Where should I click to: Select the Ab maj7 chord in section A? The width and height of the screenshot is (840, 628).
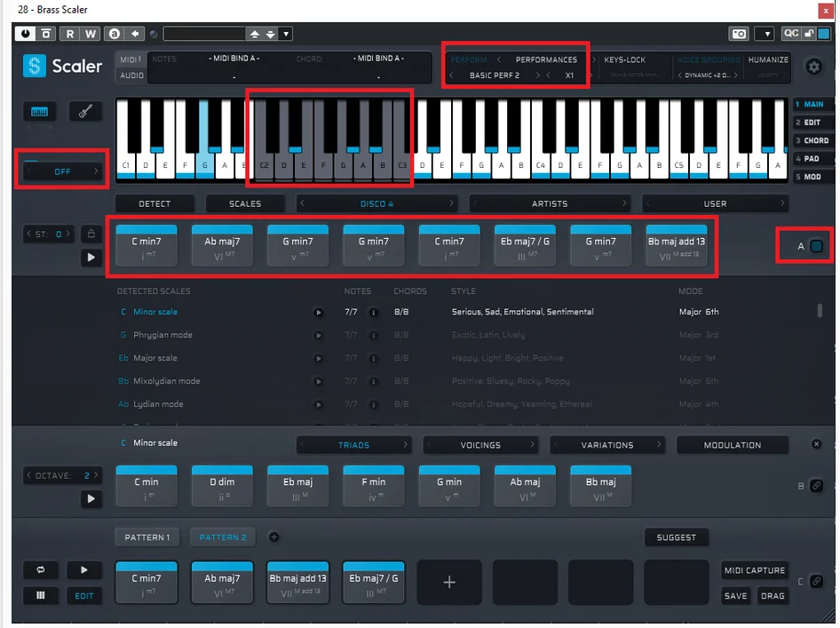pos(222,245)
